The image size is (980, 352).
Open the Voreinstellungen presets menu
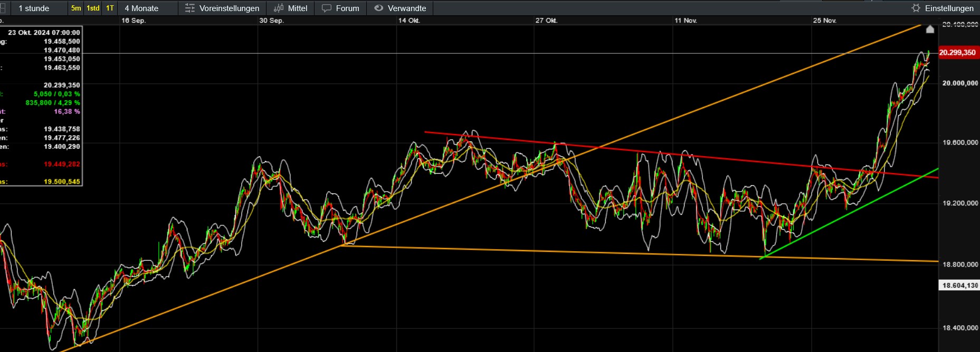[222, 8]
